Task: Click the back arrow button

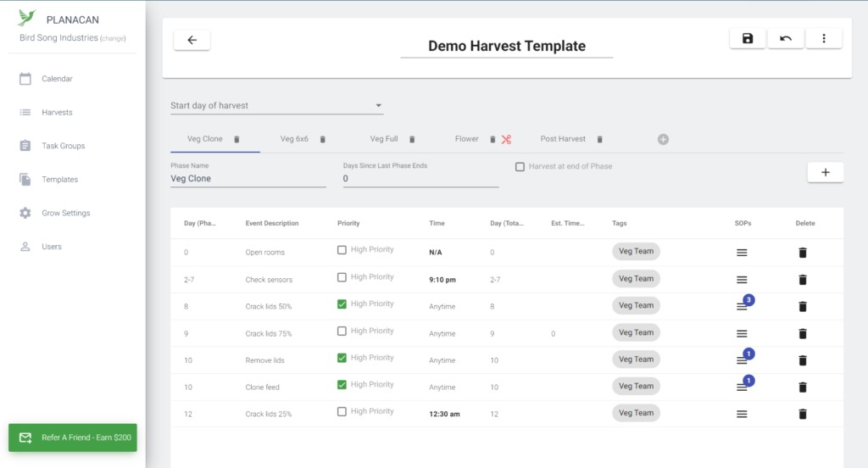Action: (x=192, y=40)
